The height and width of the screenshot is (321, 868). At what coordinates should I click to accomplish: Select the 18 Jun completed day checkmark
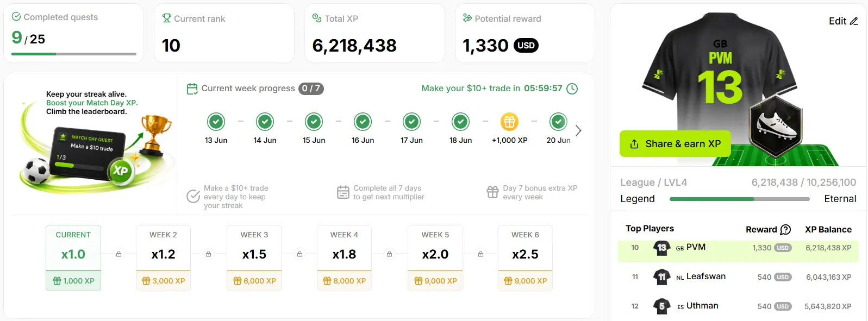[460, 122]
